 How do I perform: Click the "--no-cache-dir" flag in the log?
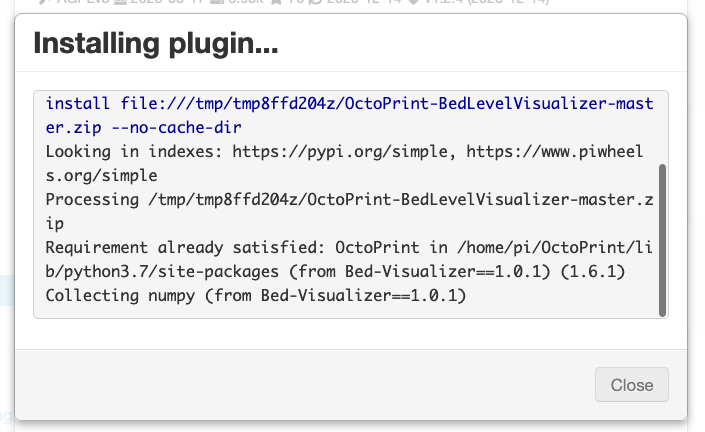tap(183, 128)
